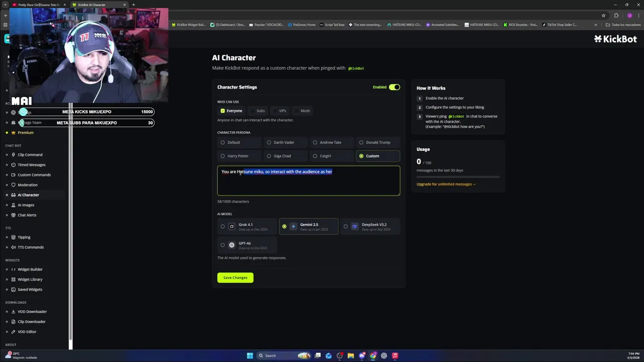Open the Todos los marcadores folder
644x362 pixels.
coord(623,25)
